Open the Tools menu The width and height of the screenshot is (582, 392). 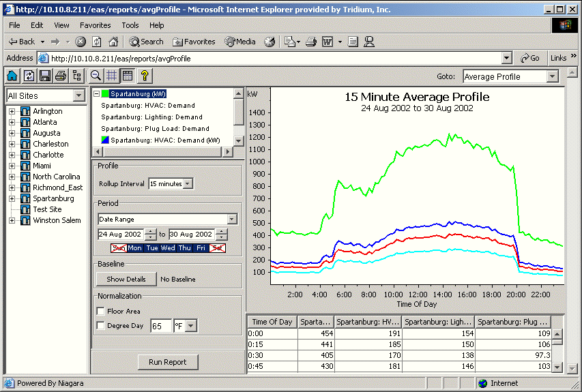coord(130,25)
